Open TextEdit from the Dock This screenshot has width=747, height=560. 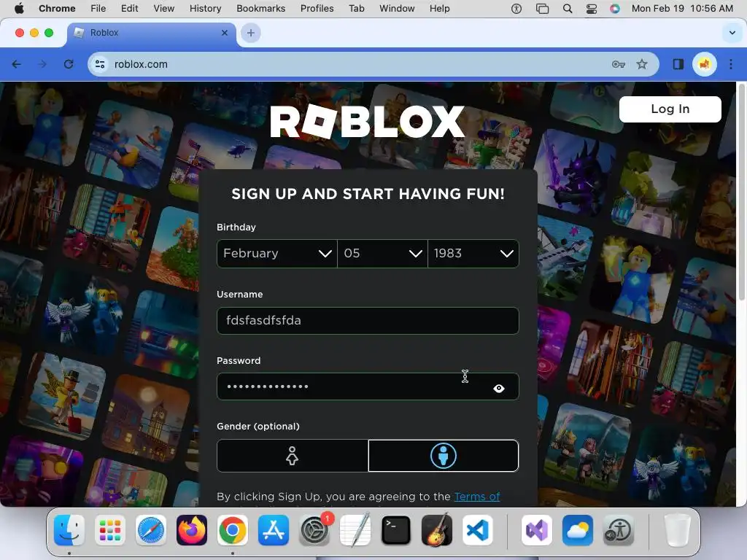point(355,530)
